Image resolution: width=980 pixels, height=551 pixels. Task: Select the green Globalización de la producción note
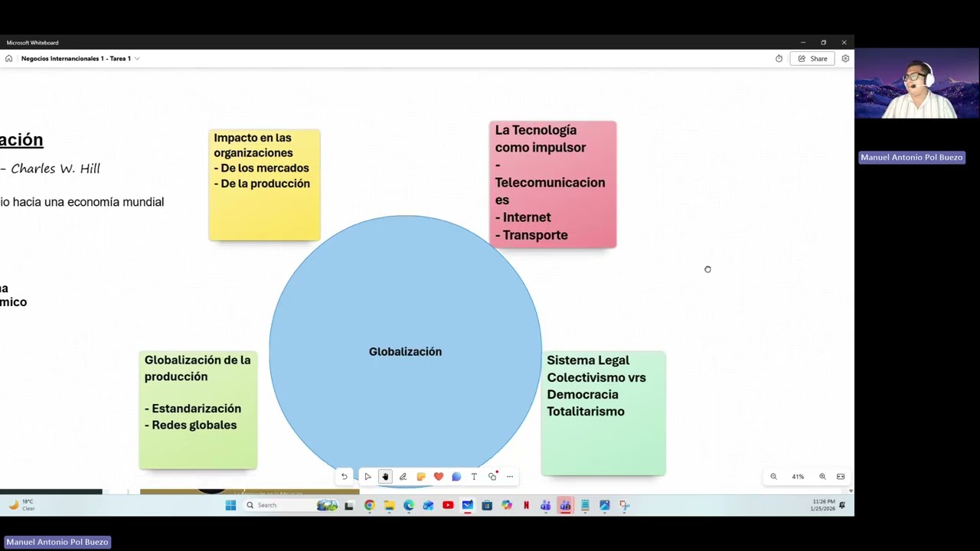pyautogui.click(x=198, y=410)
